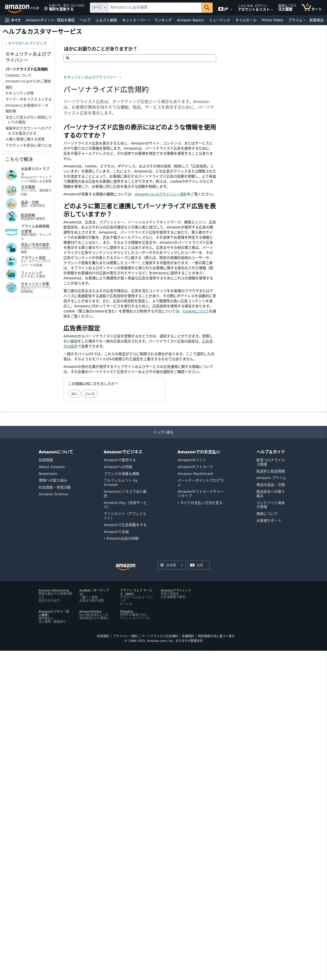Screen dimensions: 327x980
Task: Click the Japan flag language icon in header
Action: click(220, 9)
